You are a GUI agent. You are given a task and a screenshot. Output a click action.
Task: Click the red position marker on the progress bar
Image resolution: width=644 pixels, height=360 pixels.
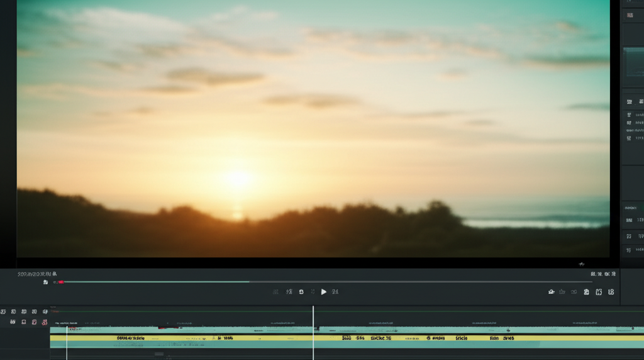coord(61,283)
